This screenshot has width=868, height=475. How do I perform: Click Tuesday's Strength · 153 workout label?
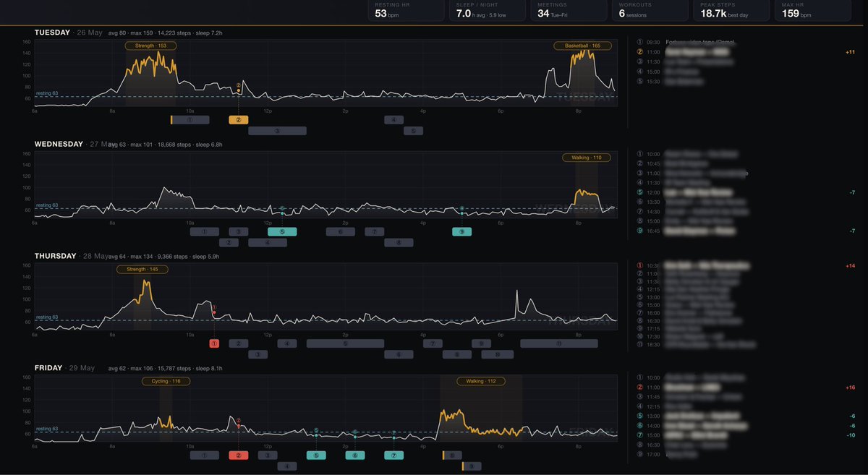point(150,46)
